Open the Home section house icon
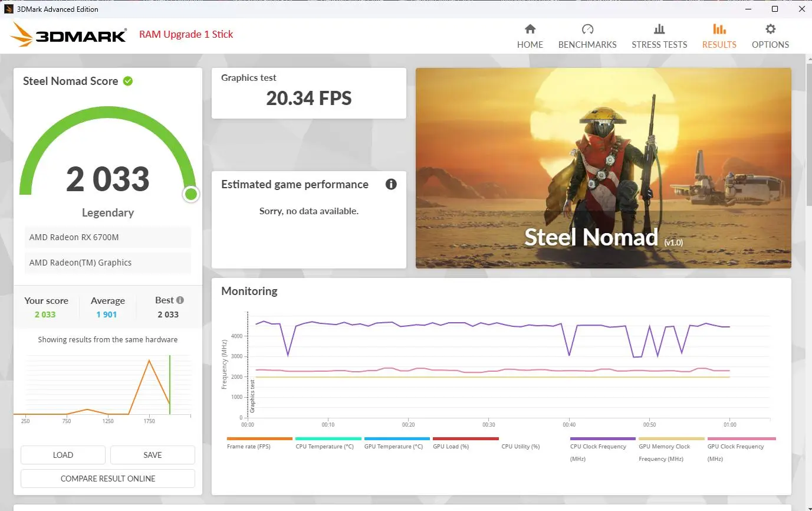Image resolution: width=812 pixels, height=511 pixels. click(530, 30)
